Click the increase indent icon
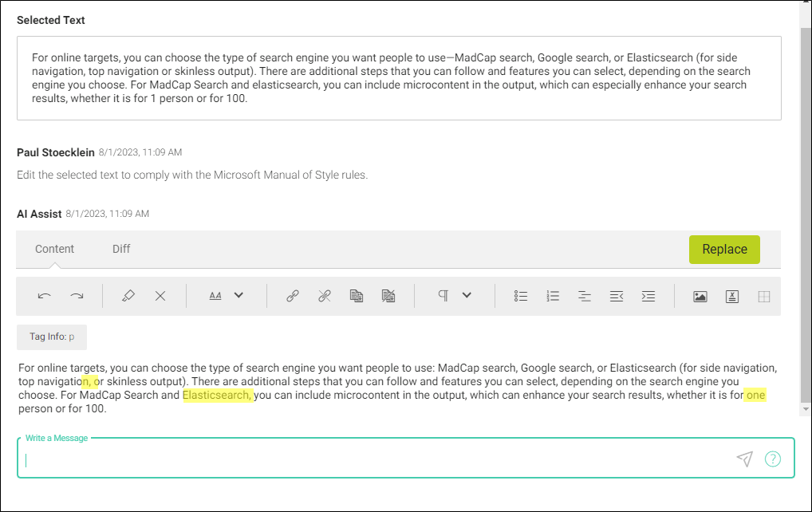Image resolution: width=812 pixels, height=512 pixels. tap(648, 296)
